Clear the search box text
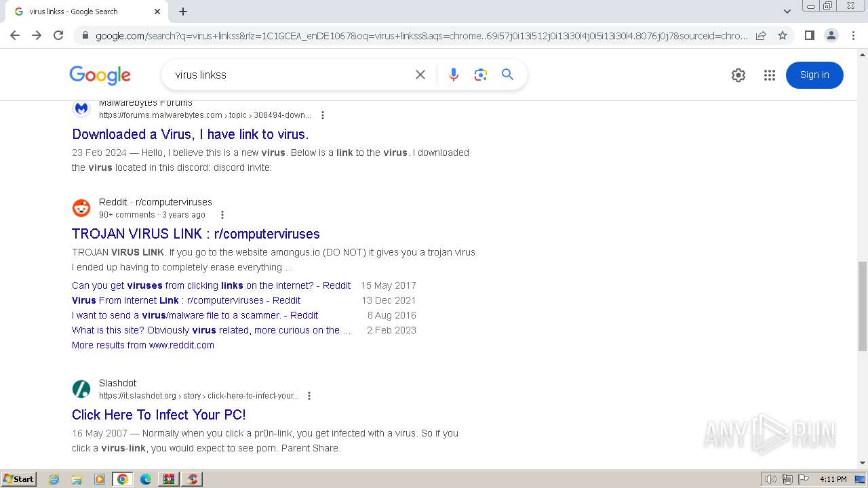The image size is (868, 488). coord(420,75)
